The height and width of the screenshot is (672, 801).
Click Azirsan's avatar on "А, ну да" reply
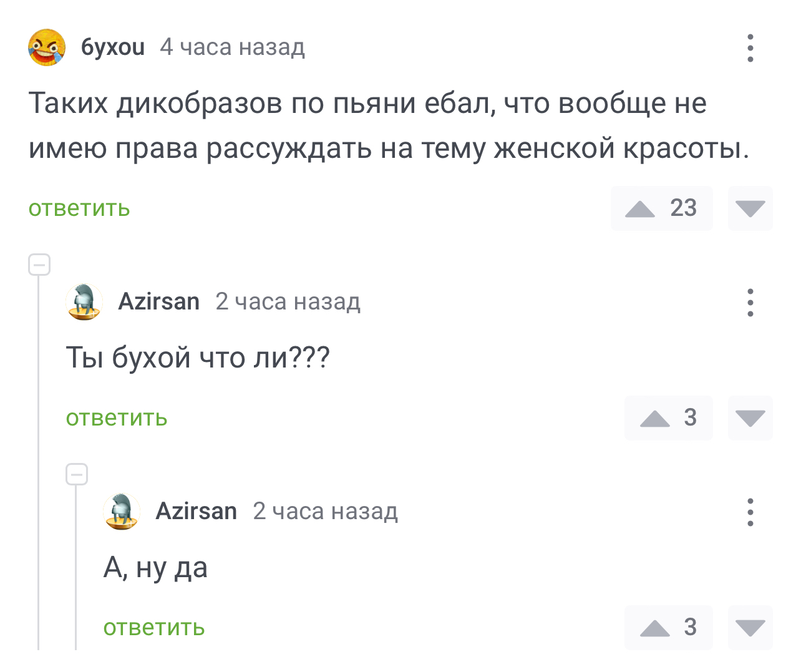(122, 512)
